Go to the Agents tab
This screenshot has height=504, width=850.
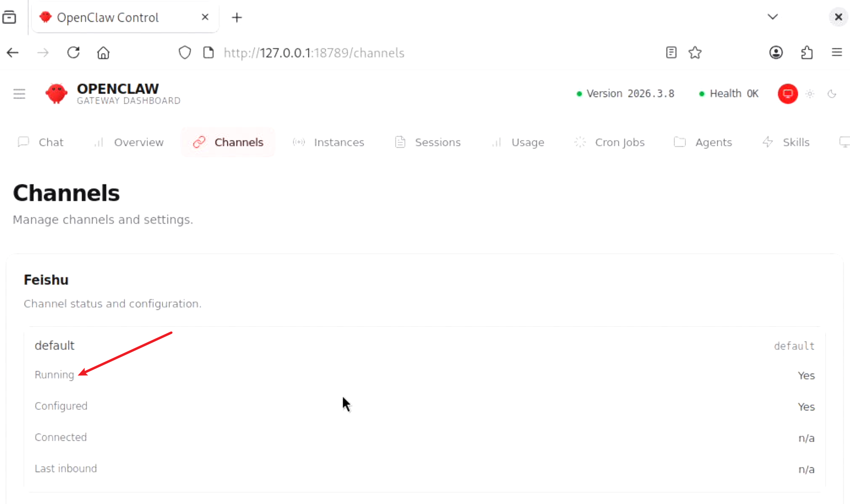703,142
